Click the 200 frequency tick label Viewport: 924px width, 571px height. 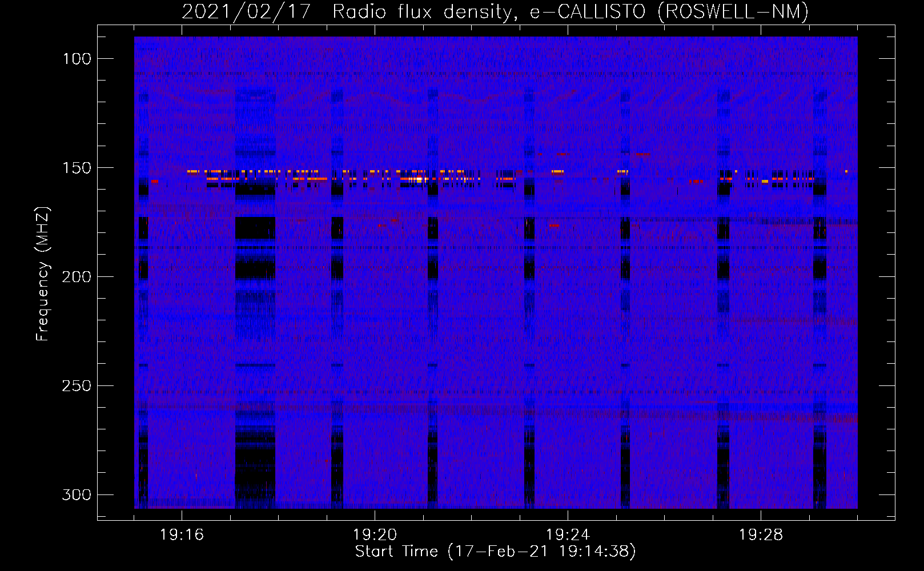[x=77, y=277]
